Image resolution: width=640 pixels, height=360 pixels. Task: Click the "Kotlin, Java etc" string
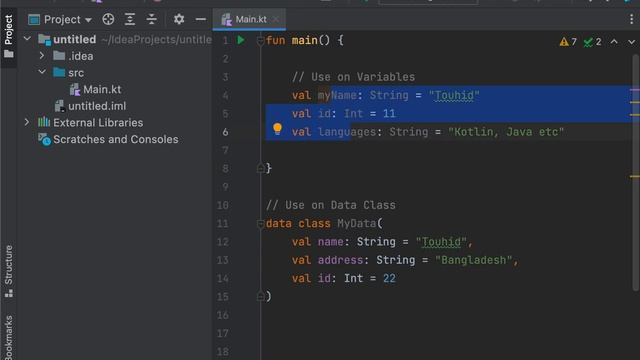(x=506, y=132)
